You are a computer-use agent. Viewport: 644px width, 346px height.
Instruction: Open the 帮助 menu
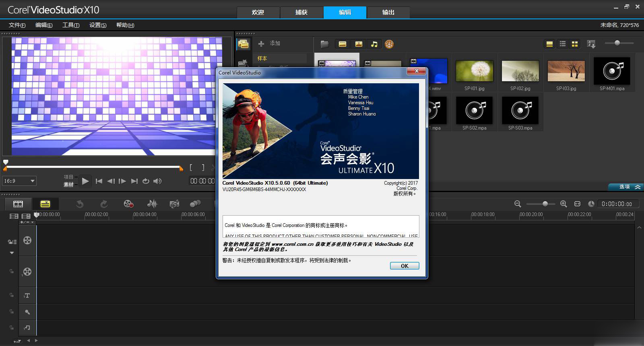click(x=125, y=25)
